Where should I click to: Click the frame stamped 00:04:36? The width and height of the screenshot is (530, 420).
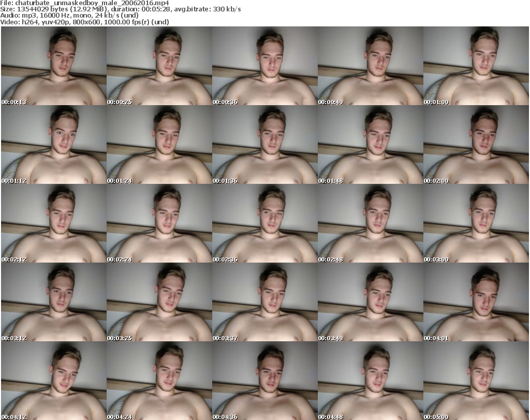click(x=264, y=381)
